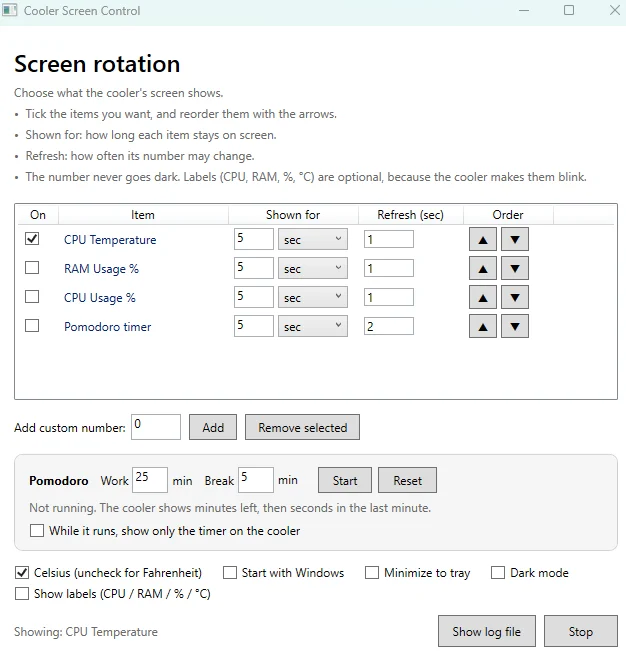Move CPU Temperature up in order
This screenshot has width=626, height=651.
(x=483, y=240)
